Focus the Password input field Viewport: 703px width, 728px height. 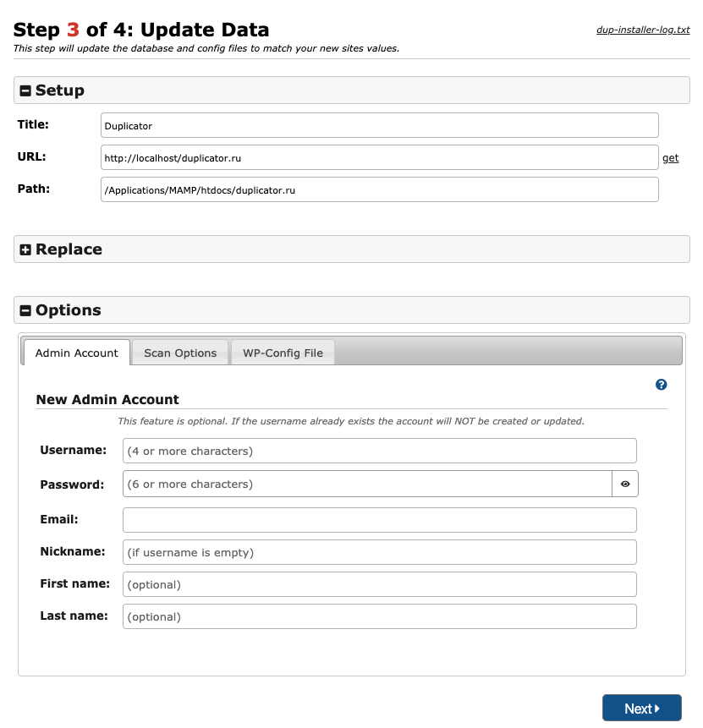pos(367,484)
